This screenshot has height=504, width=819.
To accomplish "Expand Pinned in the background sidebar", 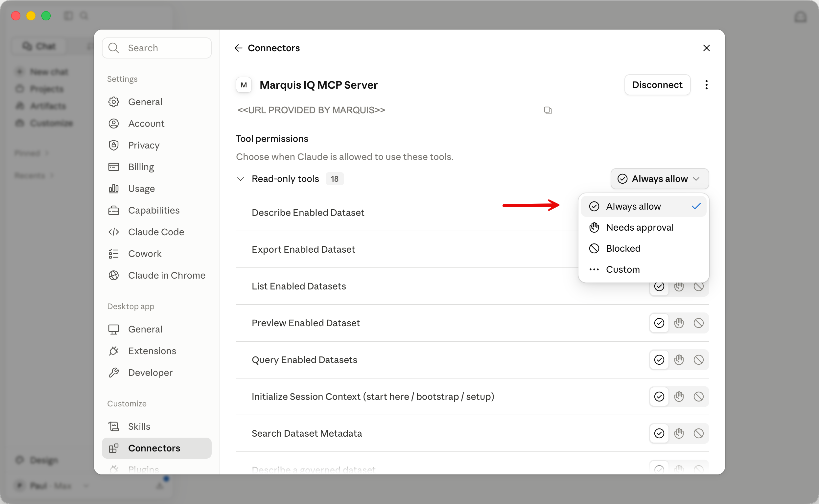I will (32, 153).
